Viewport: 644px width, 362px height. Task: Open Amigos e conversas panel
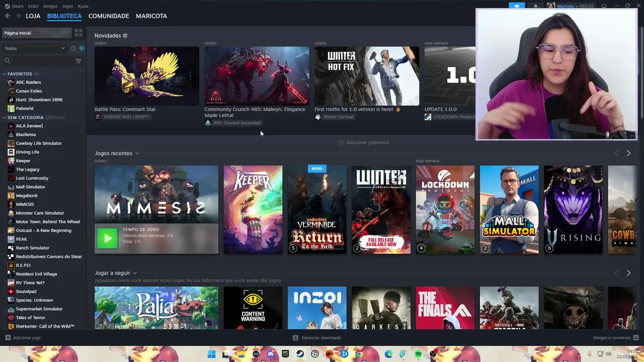coord(615,338)
